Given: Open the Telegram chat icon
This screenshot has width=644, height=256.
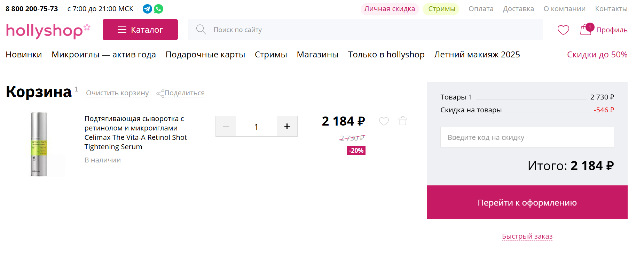Looking at the screenshot, I should click(x=147, y=9).
